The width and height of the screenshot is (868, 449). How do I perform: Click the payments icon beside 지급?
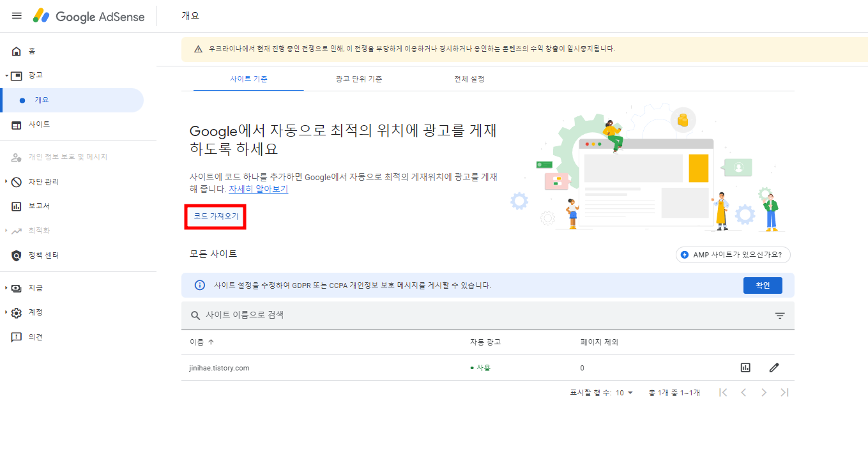(17, 288)
